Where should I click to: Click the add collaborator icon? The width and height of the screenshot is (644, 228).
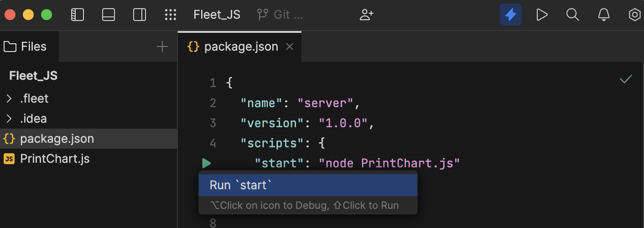tap(366, 15)
